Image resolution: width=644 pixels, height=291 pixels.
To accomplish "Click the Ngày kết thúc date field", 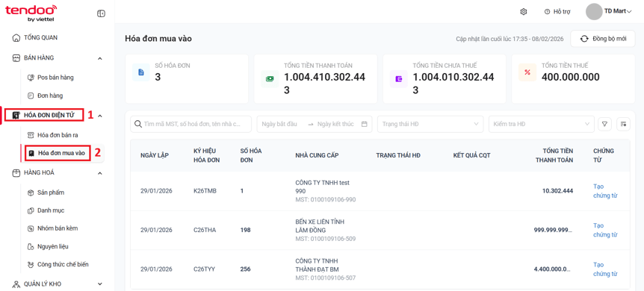I will (x=335, y=124).
